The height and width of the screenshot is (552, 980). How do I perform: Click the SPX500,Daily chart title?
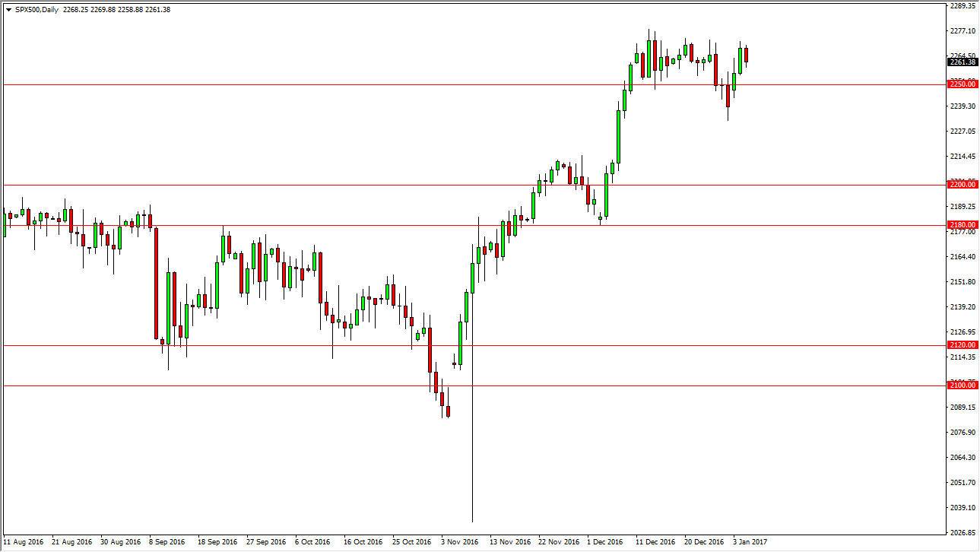pos(38,10)
